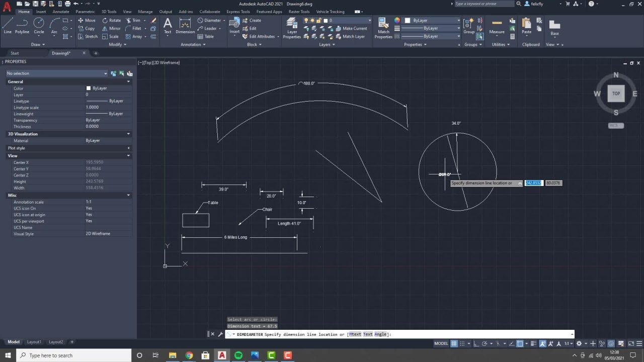Select the Dimension tool
Image resolution: width=644 pixels, height=362 pixels.
pos(185,26)
